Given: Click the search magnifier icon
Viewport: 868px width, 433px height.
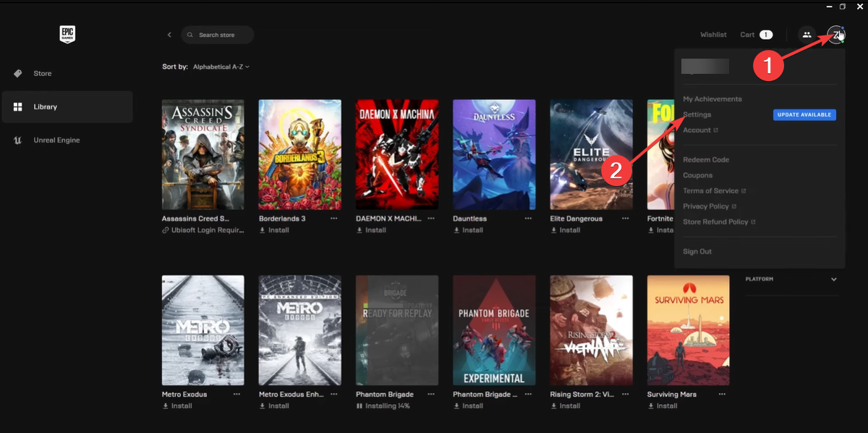Looking at the screenshot, I should tap(190, 34).
